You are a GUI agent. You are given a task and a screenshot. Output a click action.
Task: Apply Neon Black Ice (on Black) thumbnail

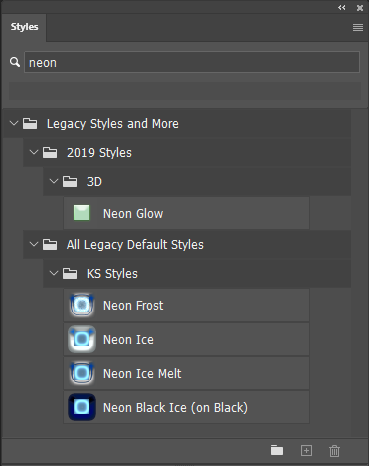[x=82, y=407]
